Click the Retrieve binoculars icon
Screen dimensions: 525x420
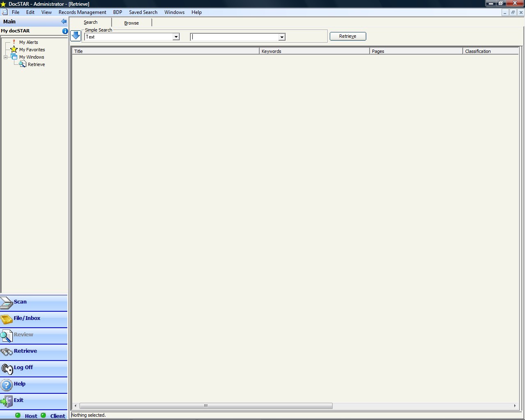tap(7, 352)
